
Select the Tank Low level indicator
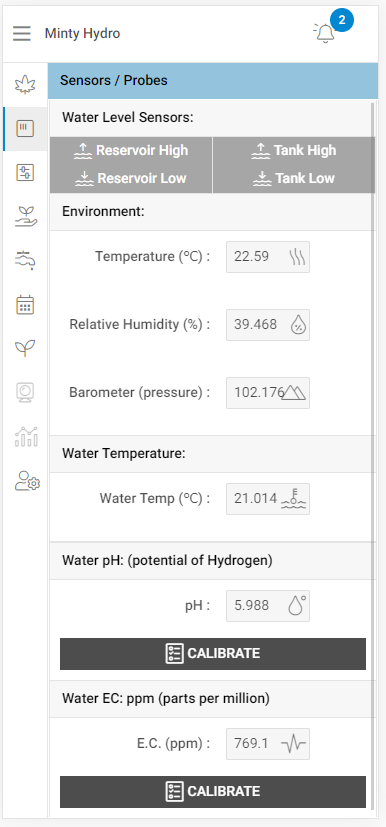pos(294,178)
